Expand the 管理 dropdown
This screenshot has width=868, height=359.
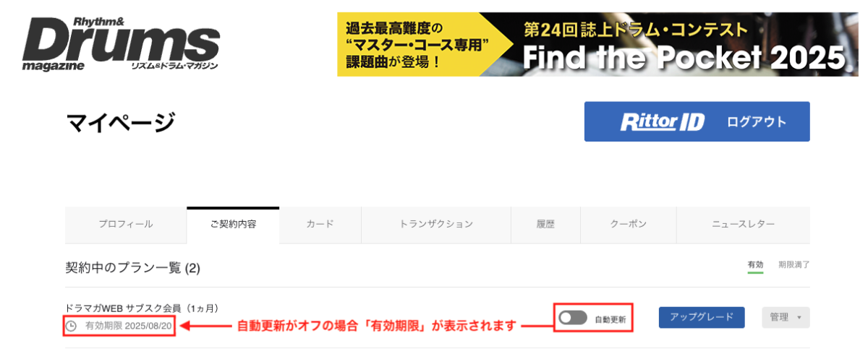pos(786,318)
